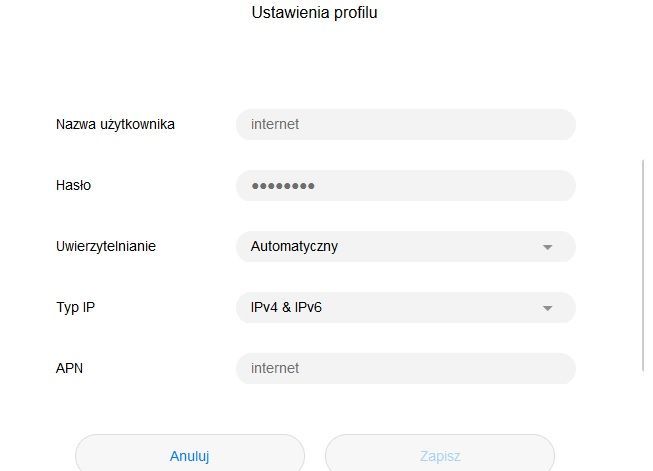Click the Ustawienia profilu heading
653x471 pixels.
(314, 13)
